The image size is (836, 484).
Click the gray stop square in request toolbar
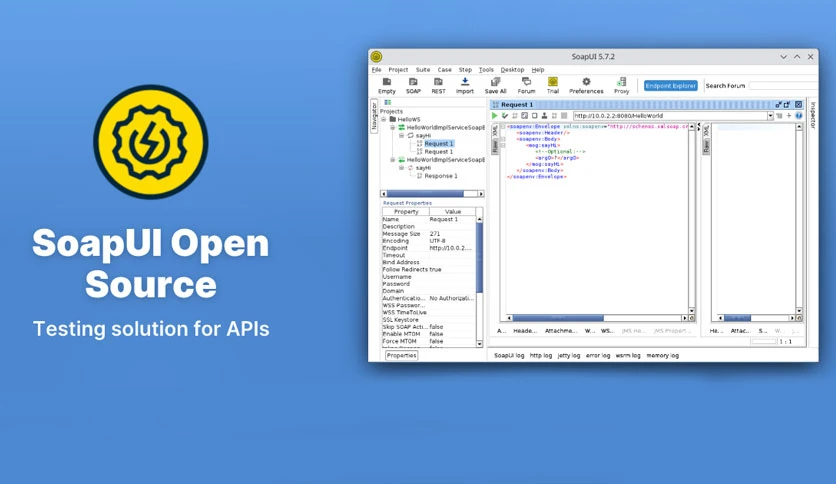[x=564, y=116]
